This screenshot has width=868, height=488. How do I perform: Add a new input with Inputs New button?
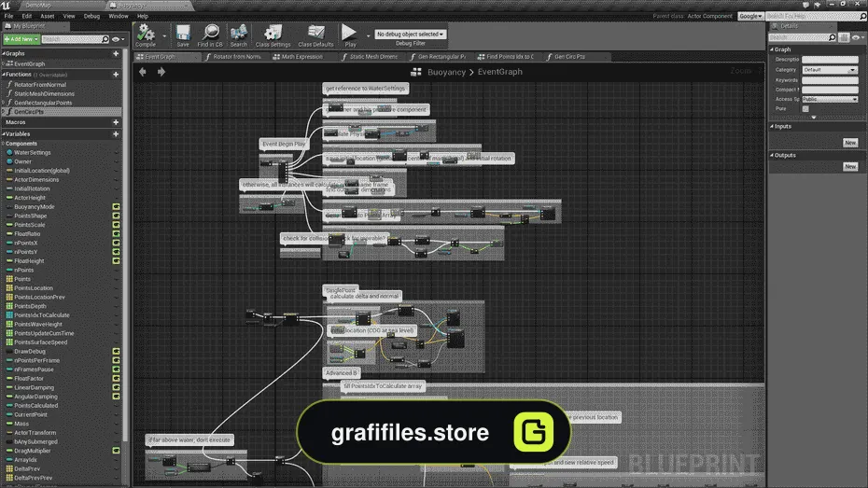tap(849, 142)
